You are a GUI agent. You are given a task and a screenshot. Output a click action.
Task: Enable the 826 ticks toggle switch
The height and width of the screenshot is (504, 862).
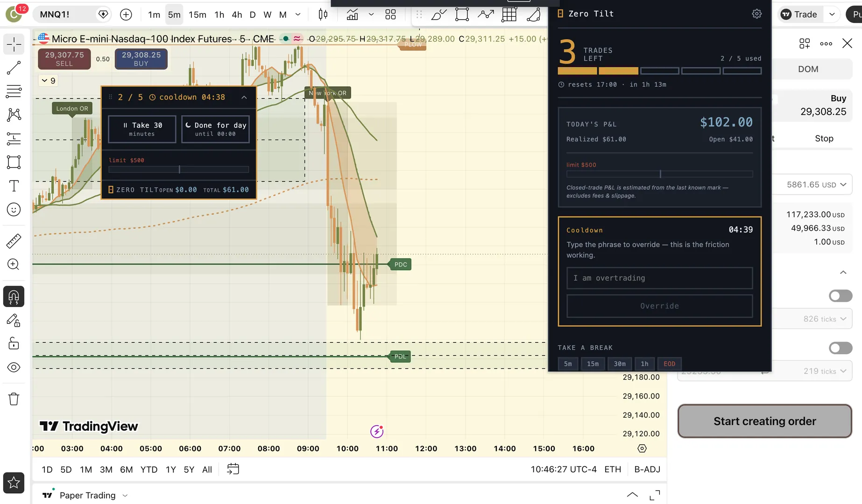click(x=841, y=296)
